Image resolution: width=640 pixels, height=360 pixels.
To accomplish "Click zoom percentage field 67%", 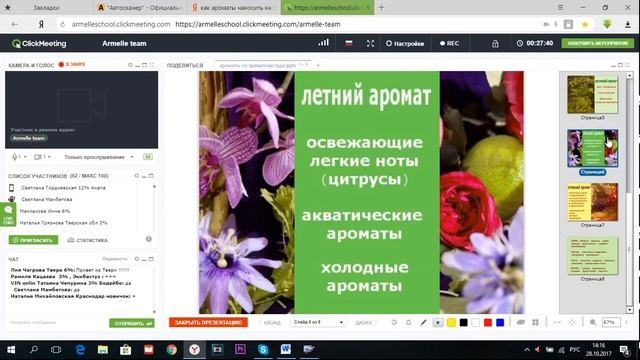I will click(611, 322).
